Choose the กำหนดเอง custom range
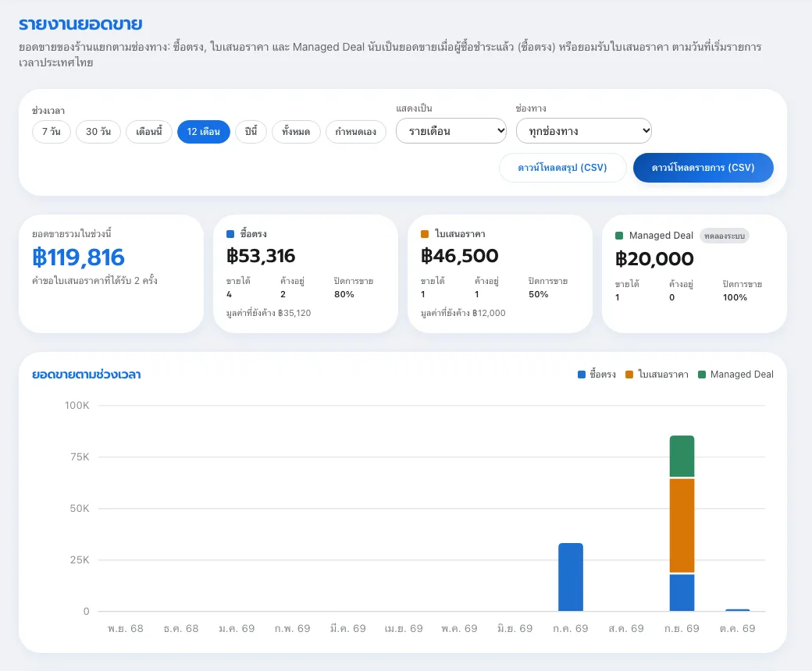Screen dimensions: 812x671 356,131
